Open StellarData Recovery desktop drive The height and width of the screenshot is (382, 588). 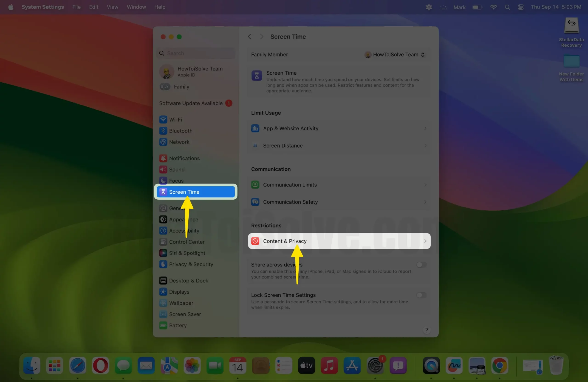[571, 32]
